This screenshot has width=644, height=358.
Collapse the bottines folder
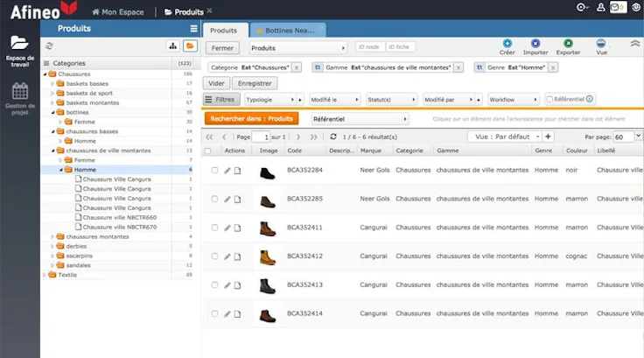(53, 112)
